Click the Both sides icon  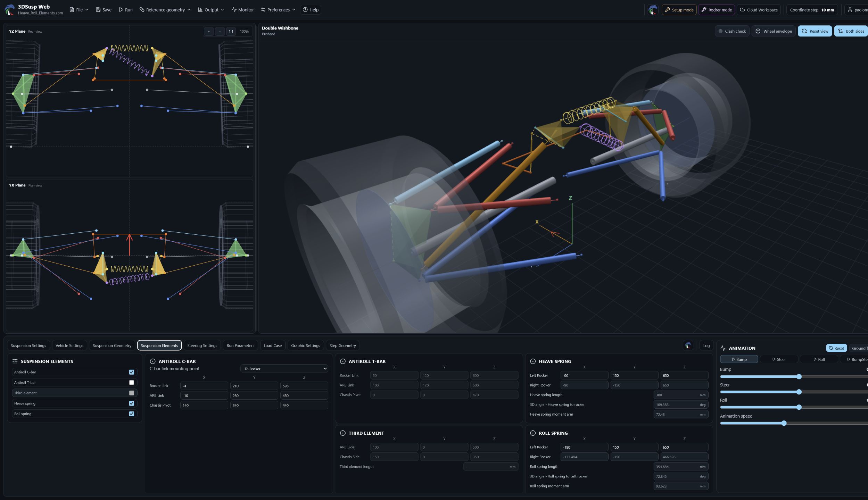click(x=841, y=31)
